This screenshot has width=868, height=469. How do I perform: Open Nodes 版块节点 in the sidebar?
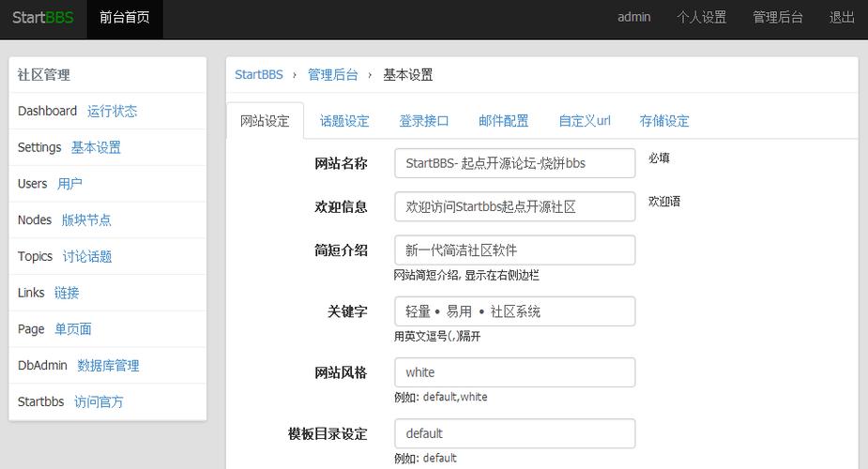click(86, 220)
